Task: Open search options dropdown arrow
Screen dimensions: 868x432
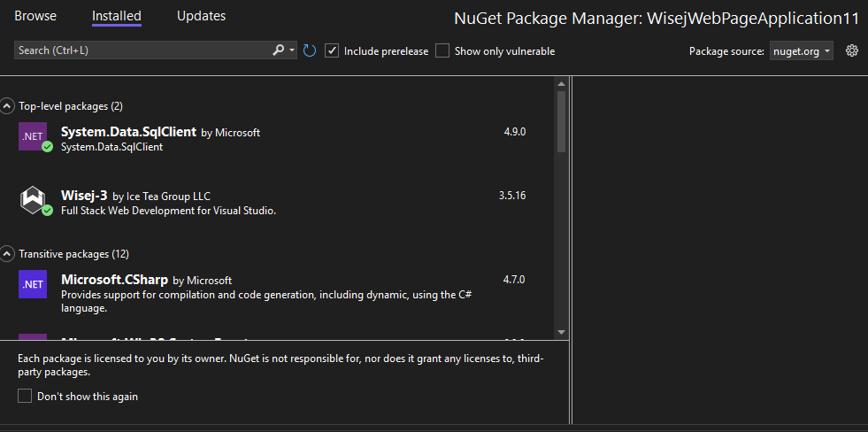Action: [292, 50]
